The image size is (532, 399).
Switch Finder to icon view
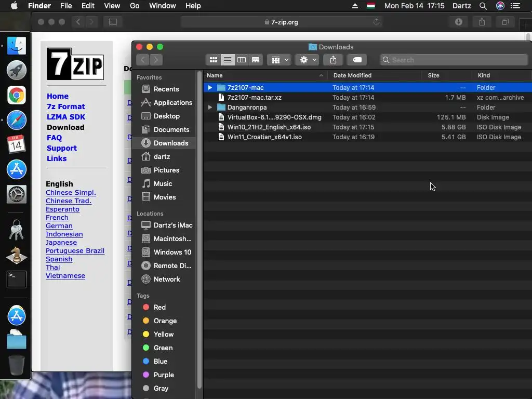point(213,60)
